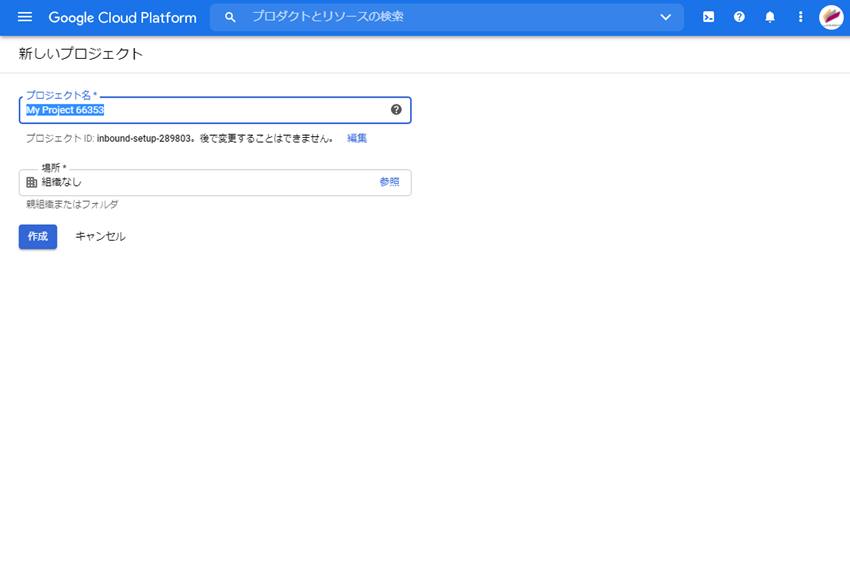The width and height of the screenshot is (850, 581).
Task: Click the Google Cloud Platform logo
Action: (122, 17)
